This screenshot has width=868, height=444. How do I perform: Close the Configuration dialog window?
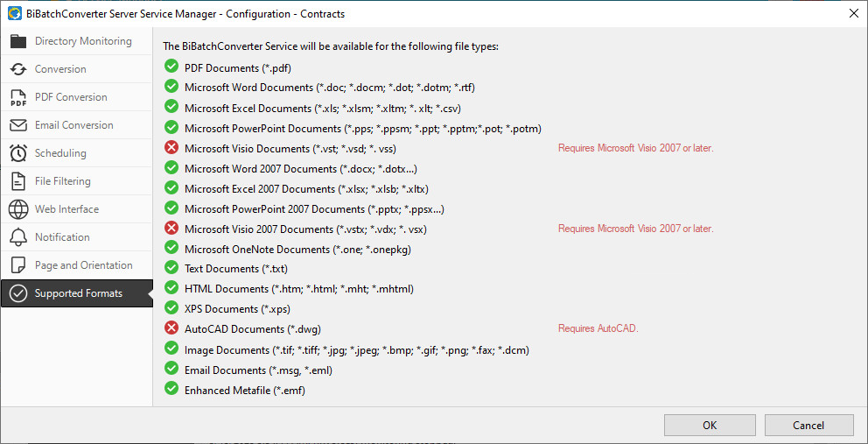click(x=854, y=14)
